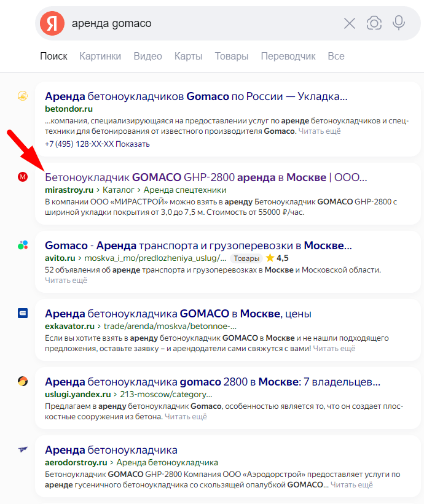Open the Товары tab
Screen dimensions: 424x504
[x=231, y=56]
